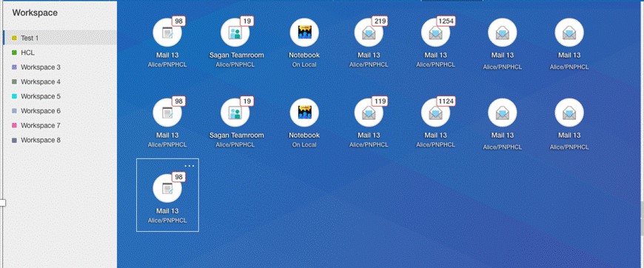This screenshot has height=268, width=644.
Task: Open the Notebook icon in the top row
Action: pos(304,33)
